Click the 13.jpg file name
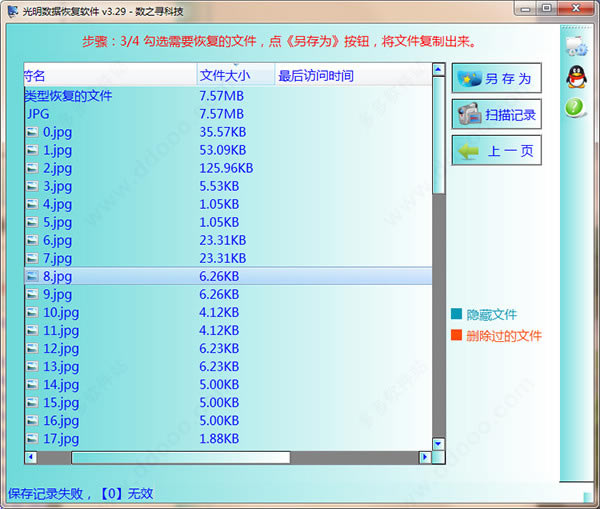The image size is (600, 509). click(61, 367)
